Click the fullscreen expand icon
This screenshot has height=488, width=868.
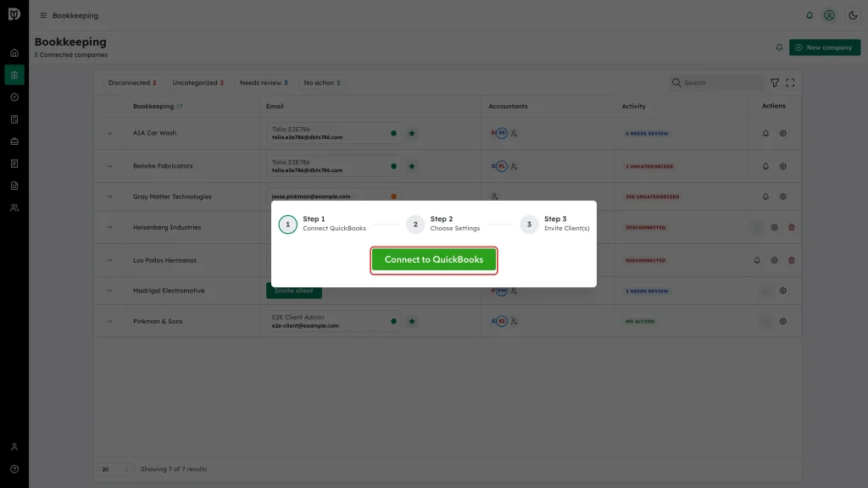[x=790, y=83]
